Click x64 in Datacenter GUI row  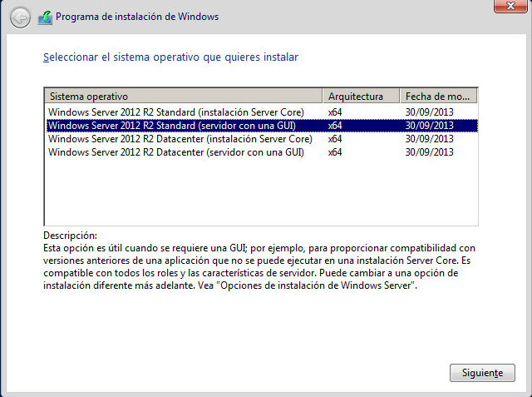[335, 152]
